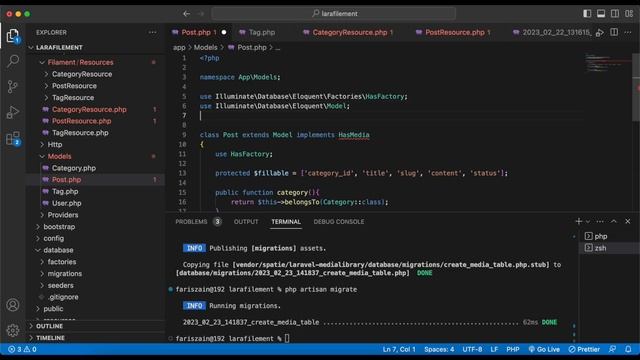This screenshot has height=360, width=640.
Task: Open the Accounts menu icon
Action: click(x=13, y=305)
